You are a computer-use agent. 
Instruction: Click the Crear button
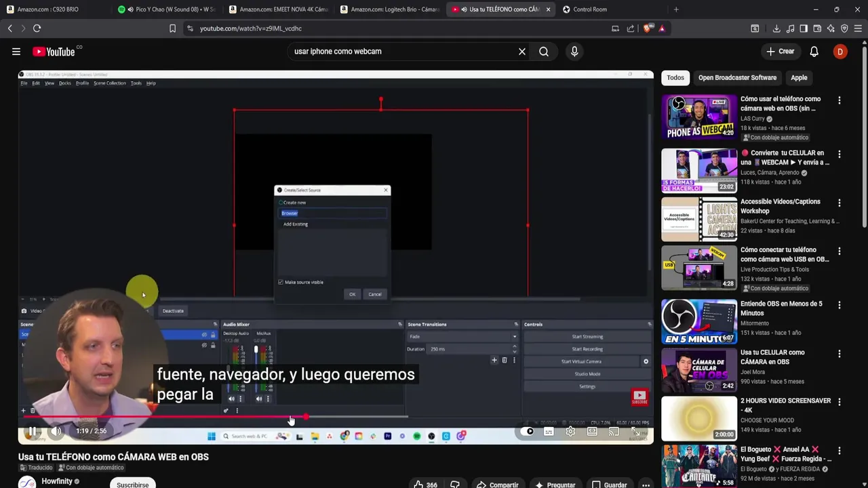pyautogui.click(x=780, y=52)
